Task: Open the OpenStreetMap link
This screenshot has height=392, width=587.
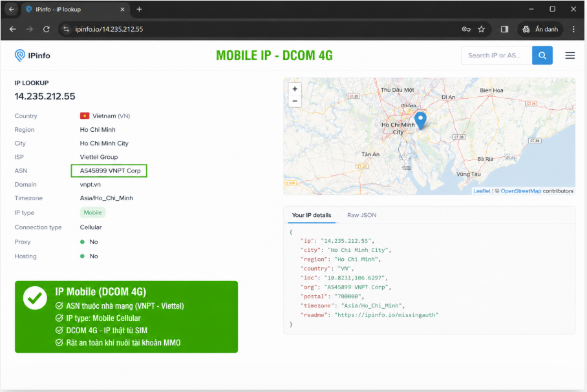Action: pyautogui.click(x=521, y=191)
